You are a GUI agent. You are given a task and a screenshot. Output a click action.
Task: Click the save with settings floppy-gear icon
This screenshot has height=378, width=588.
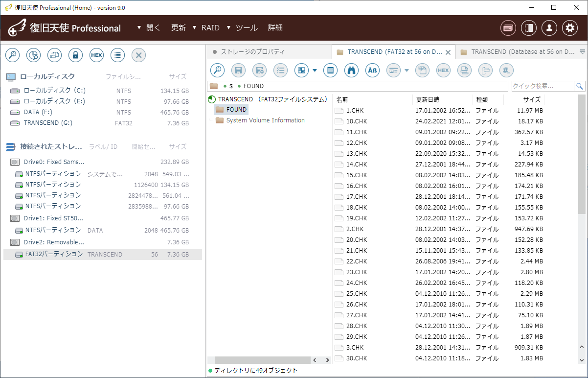(x=259, y=71)
